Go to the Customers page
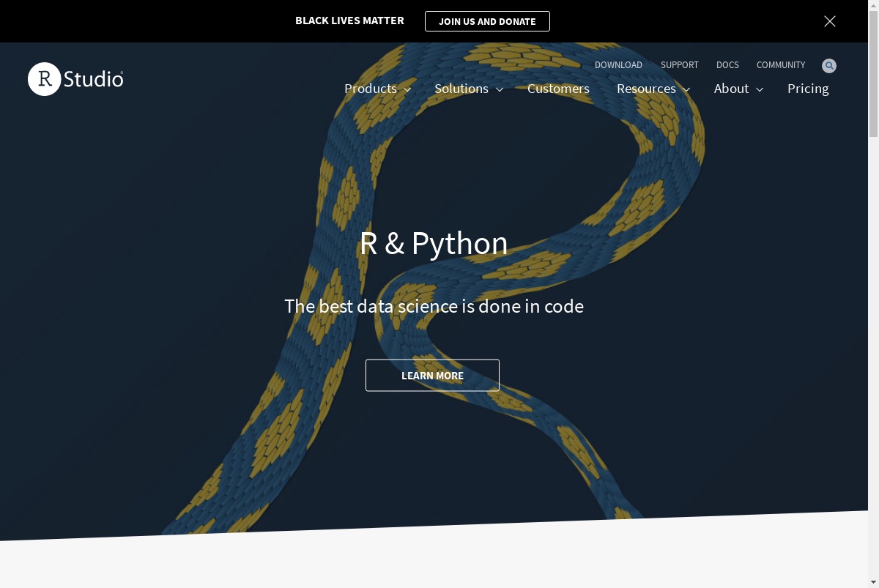Image resolution: width=879 pixels, height=588 pixels. [x=558, y=89]
